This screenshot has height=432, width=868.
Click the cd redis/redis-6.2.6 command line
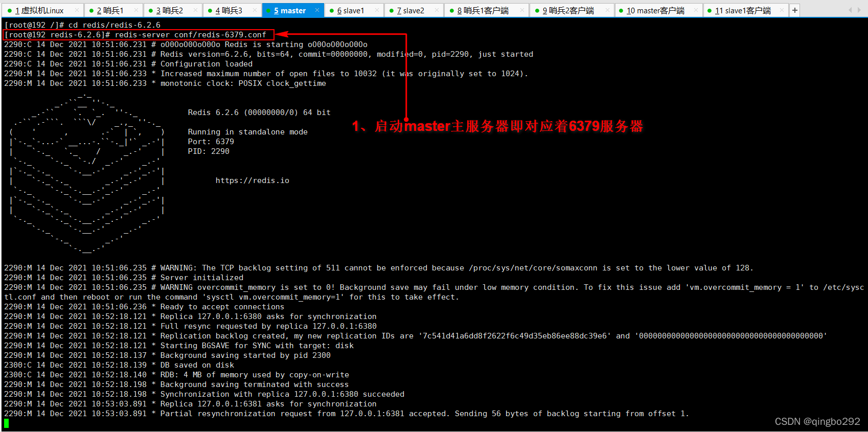pyautogui.click(x=82, y=25)
